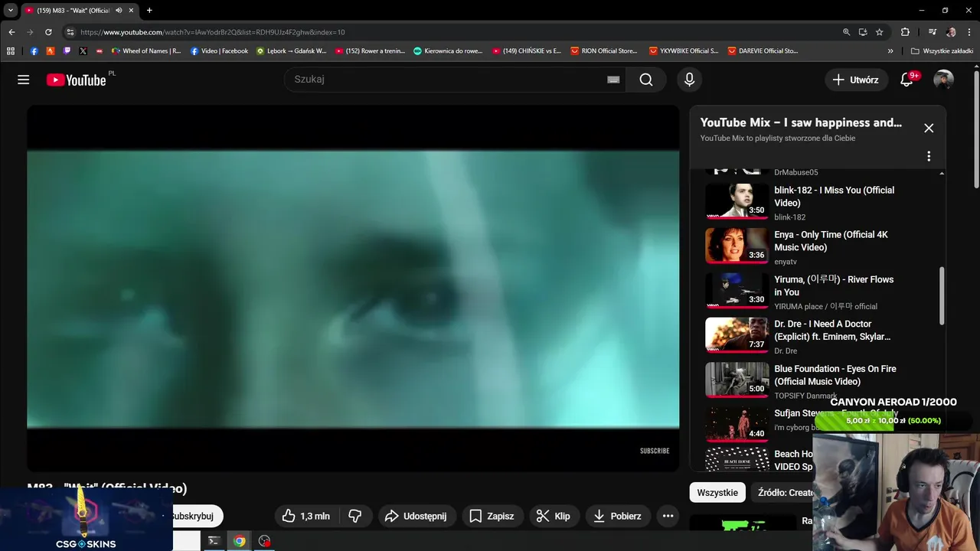Screen dimensions: 980x551
Task: Play Enya Only Time from playlist
Action: click(815, 247)
